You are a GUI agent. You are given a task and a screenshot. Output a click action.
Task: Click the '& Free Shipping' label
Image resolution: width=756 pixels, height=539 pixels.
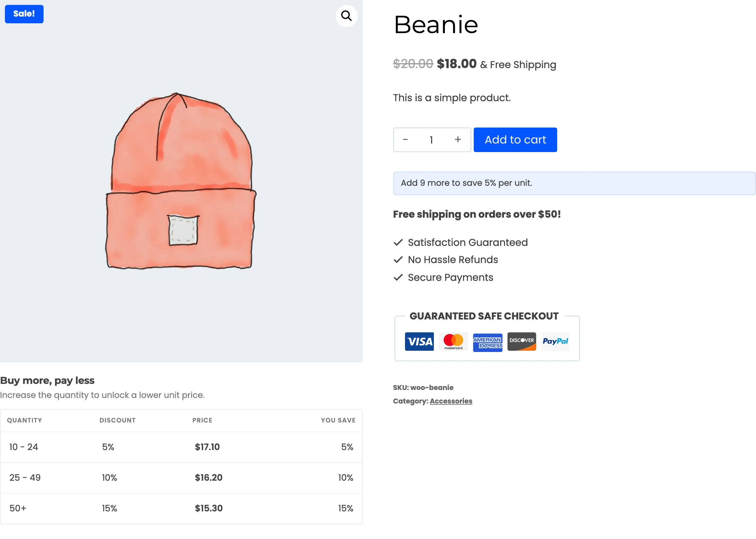tap(518, 64)
